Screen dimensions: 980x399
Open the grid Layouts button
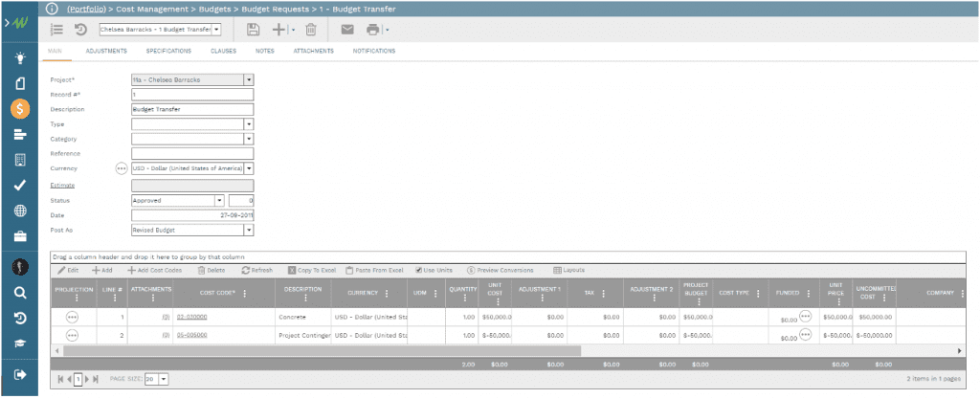coord(568,271)
